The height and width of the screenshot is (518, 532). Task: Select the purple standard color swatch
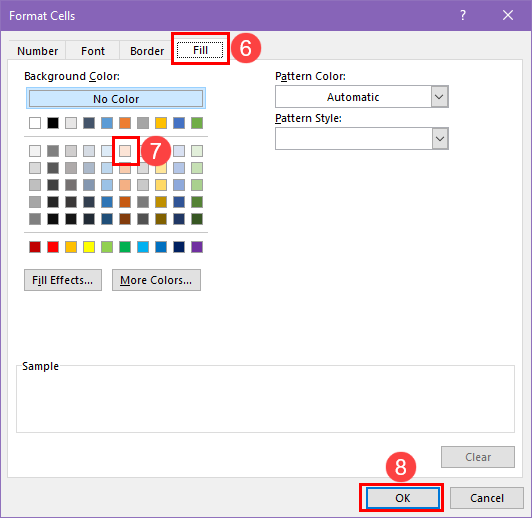tap(197, 247)
